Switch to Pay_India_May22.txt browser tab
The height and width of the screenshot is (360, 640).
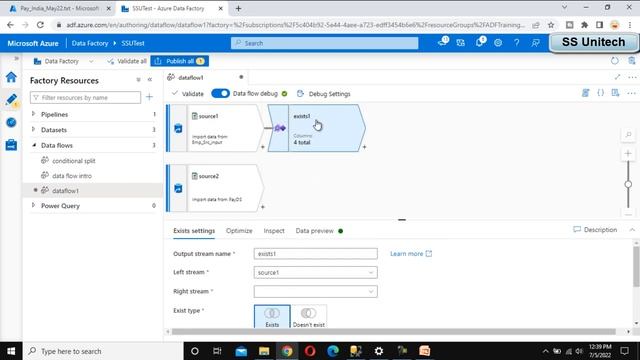[x=59, y=8]
